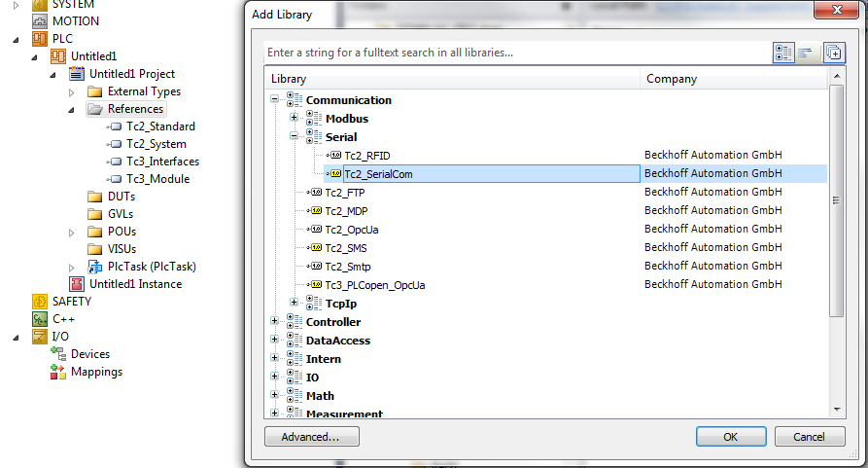868x468 pixels.
Task: Toggle the show all library versions button
Action: pyautogui.click(x=834, y=53)
